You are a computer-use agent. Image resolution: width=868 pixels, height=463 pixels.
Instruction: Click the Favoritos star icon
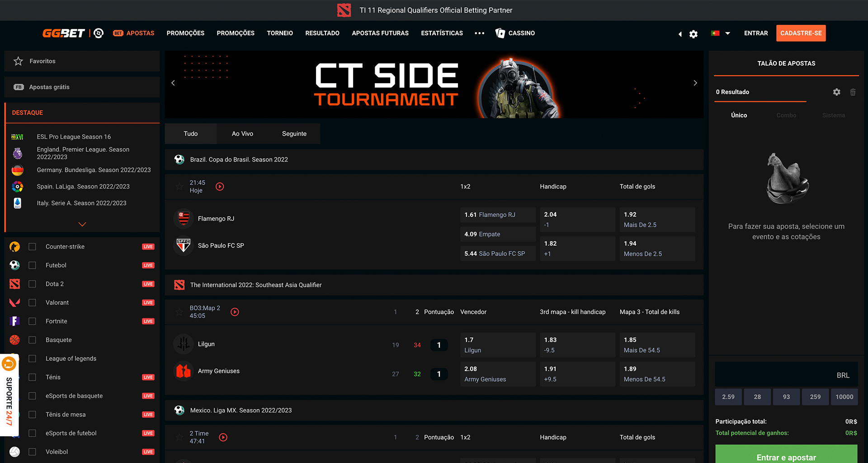pos(18,61)
